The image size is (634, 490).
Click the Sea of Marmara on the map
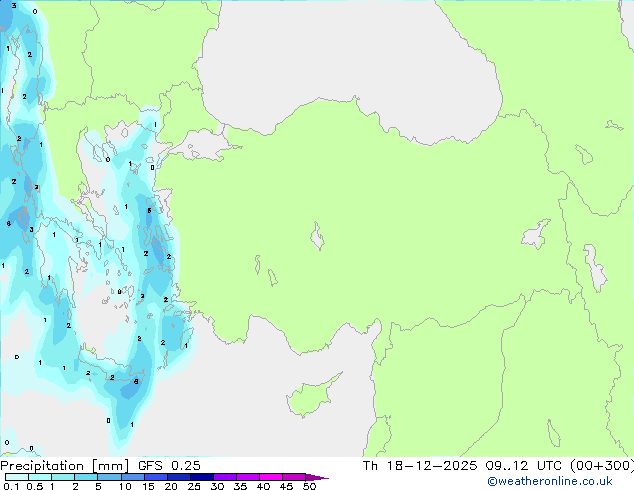point(206,146)
